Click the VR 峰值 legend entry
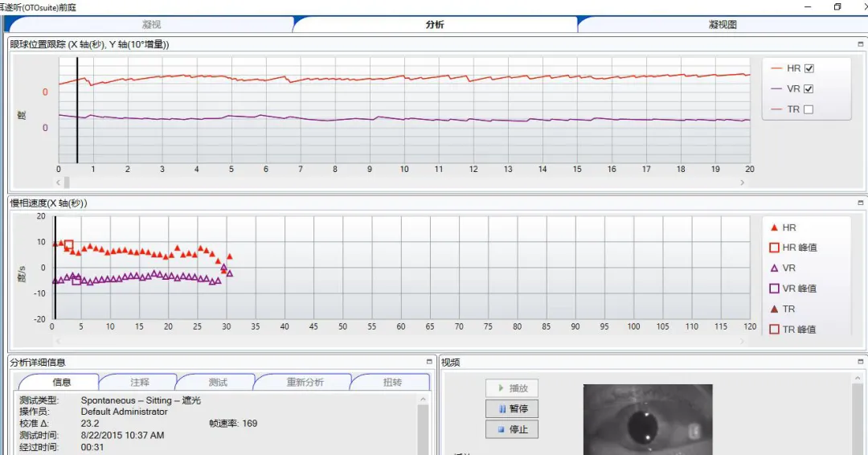 click(x=793, y=289)
